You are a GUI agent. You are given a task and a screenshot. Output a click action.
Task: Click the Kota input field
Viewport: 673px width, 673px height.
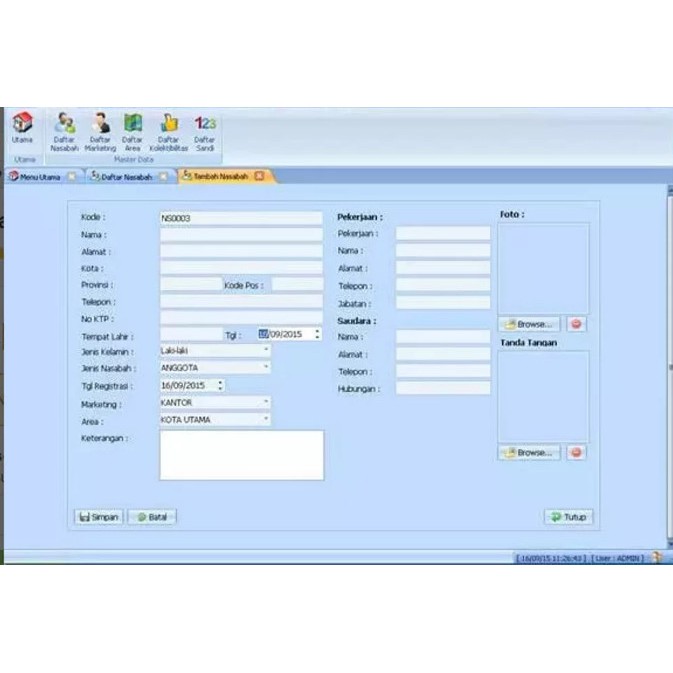click(241, 268)
